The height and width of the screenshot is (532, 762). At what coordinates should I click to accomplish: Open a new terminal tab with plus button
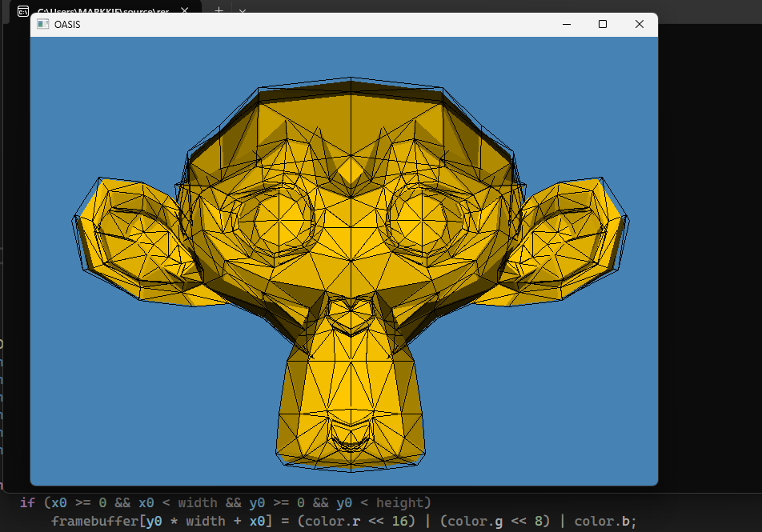tap(219, 10)
